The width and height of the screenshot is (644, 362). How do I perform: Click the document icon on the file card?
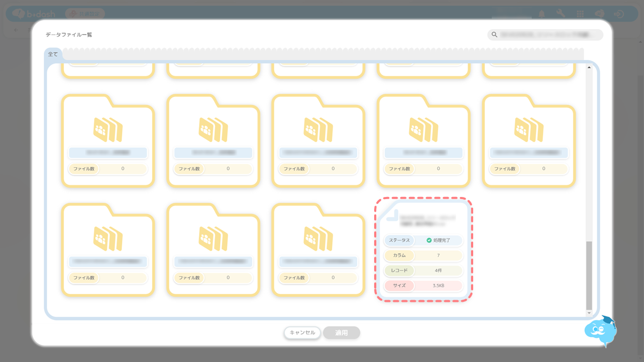pyautogui.click(x=392, y=215)
